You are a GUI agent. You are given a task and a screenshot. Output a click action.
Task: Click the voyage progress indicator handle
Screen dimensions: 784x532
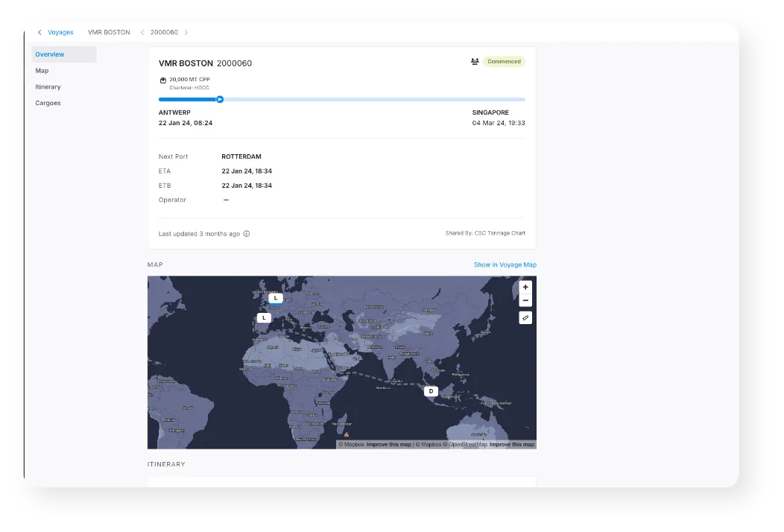219,98
